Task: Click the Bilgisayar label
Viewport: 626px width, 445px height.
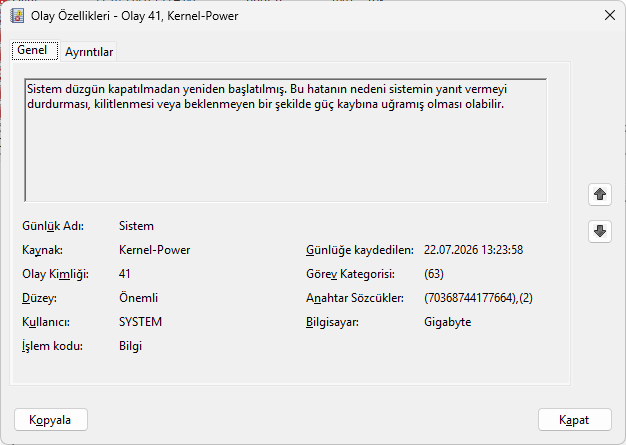Action: pyautogui.click(x=332, y=322)
